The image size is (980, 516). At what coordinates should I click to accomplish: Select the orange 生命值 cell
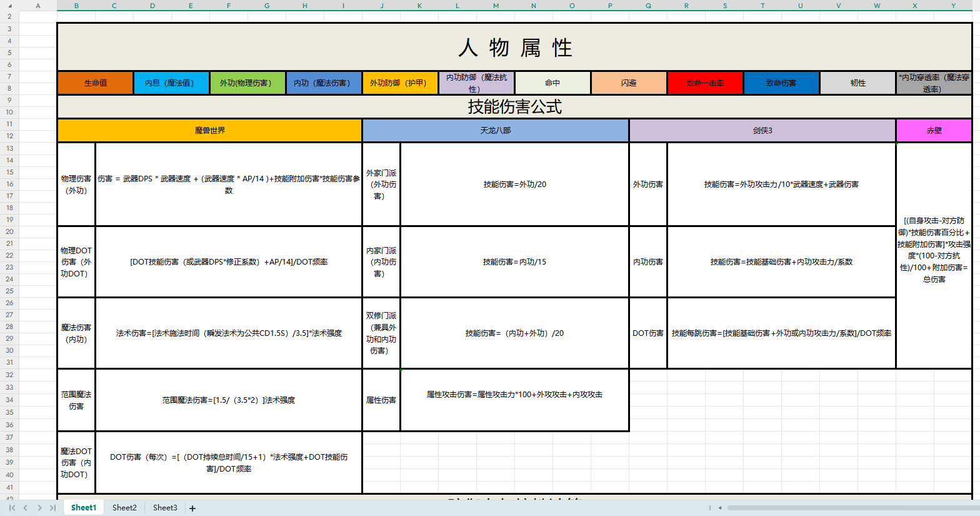(x=96, y=83)
